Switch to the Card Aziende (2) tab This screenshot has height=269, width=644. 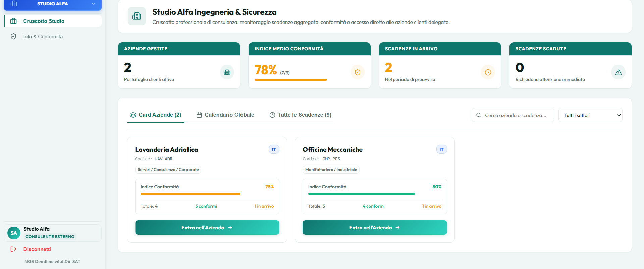click(x=156, y=115)
